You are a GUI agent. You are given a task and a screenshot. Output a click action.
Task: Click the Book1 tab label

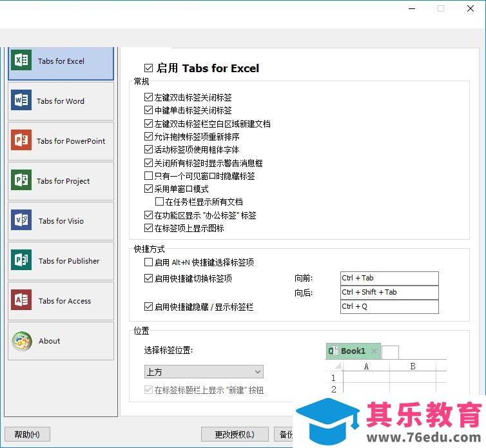pyautogui.click(x=353, y=351)
